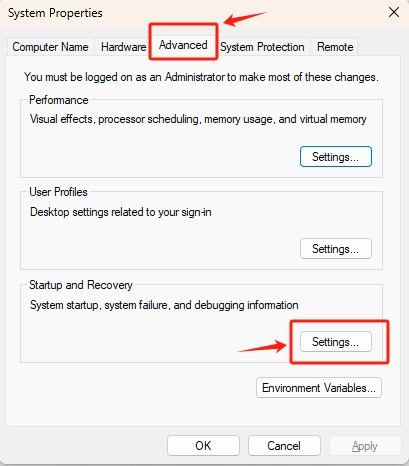Open the Hardware tab
Screen dimensions: 409x466
coord(123,47)
